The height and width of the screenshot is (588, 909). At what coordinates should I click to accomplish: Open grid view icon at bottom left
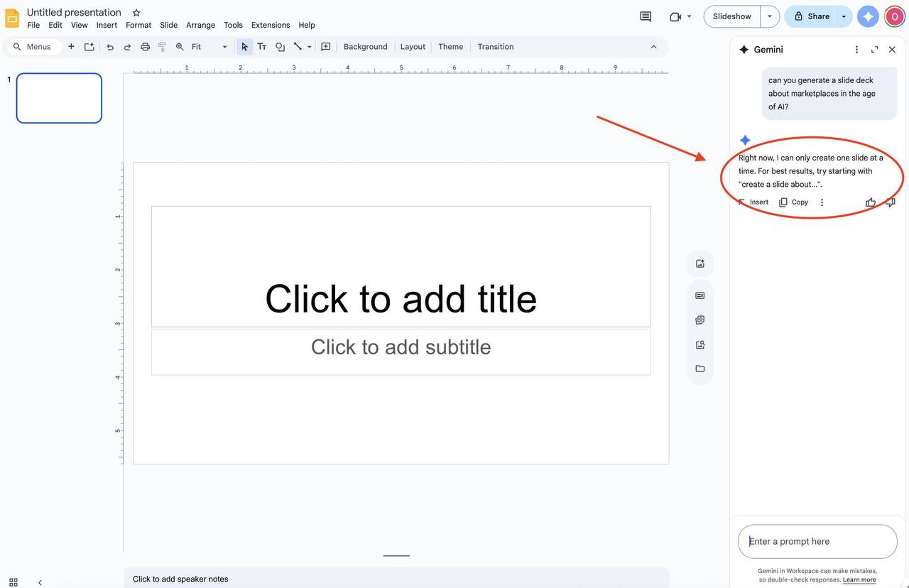tap(13, 582)
